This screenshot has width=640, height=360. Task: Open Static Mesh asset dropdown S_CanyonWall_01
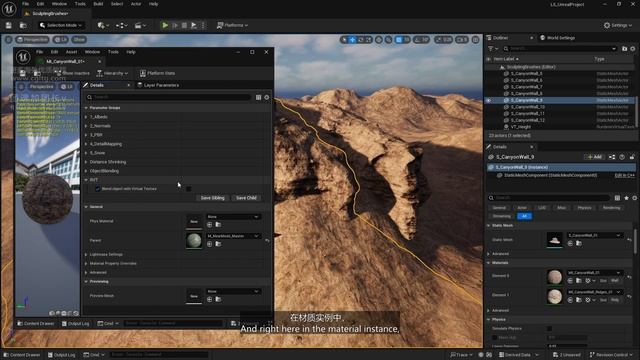coord(595,236)
